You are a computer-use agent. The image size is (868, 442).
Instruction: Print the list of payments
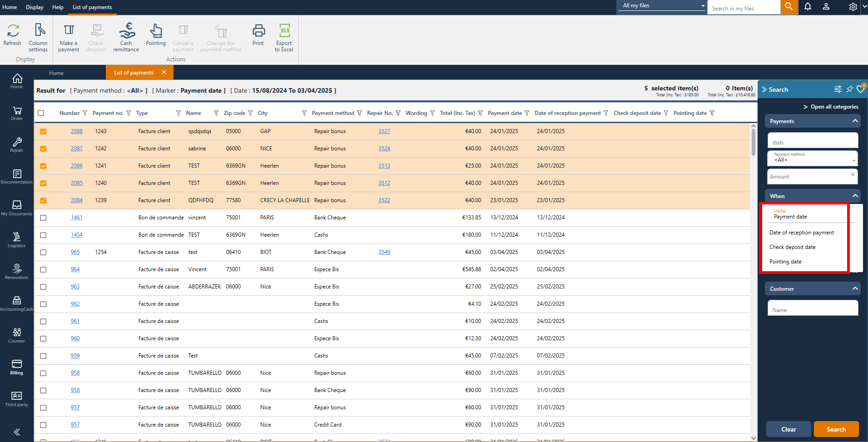[258, 35]
